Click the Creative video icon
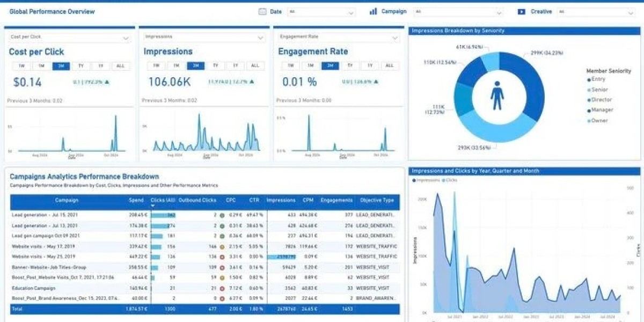Image resolution: width=644 pixels, height=322 pixels. coord(521,11)
